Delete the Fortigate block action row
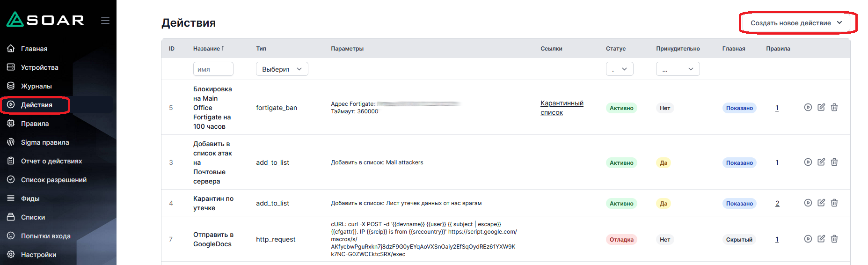This screenshot has width=868, height=265. [x=834, y=107]
